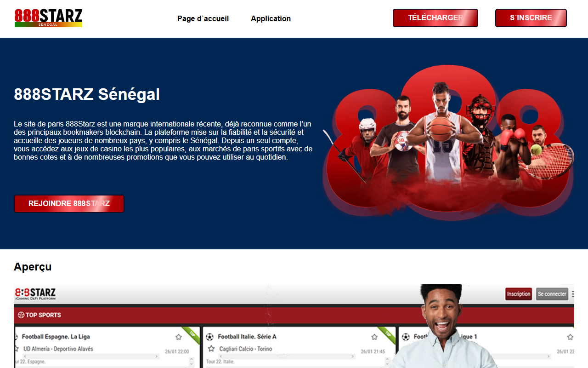Click the green TOP ribbon on the La Liga card
The image size is (588, 368).
pyautogui.click(x=192, y=335)
